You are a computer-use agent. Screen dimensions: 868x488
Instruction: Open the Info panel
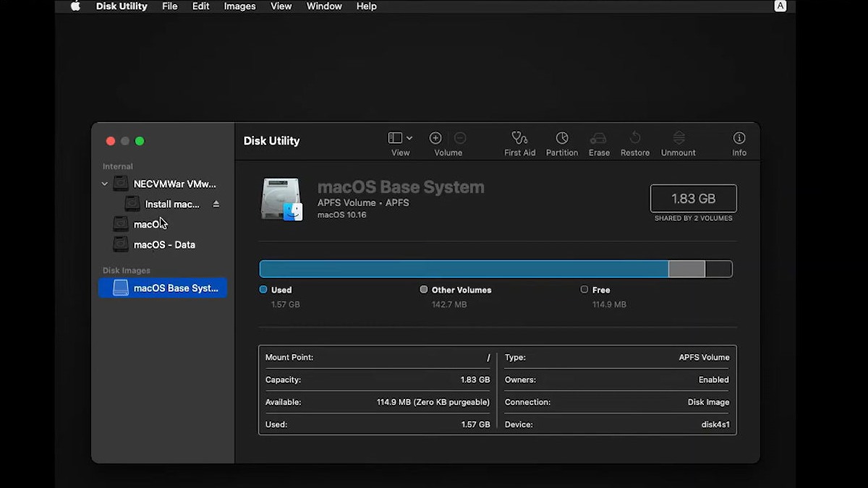point(739,138)
